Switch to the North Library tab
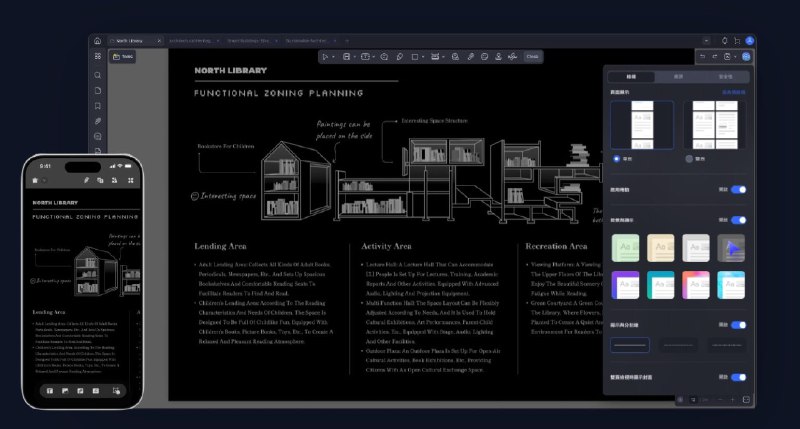The width and height of the screenshot is (800, 429). 130,41
